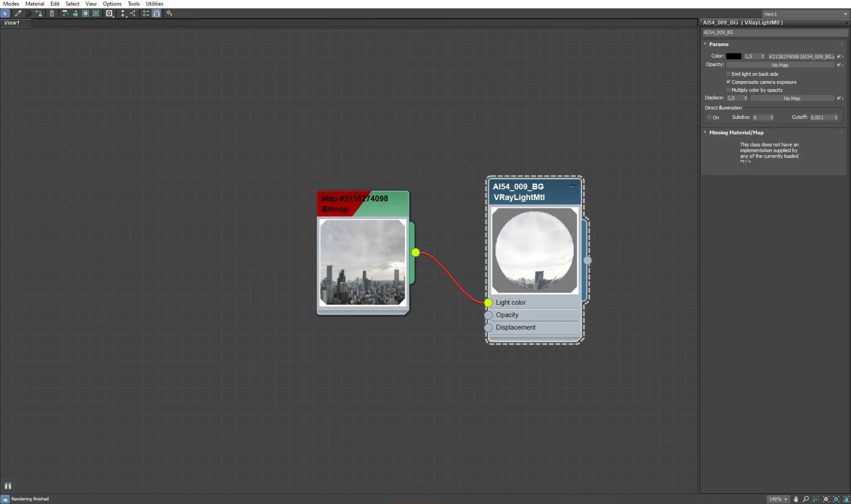Click the Lay Out All vertical icon
Viewport: 851px width, 504px height.
123,13
